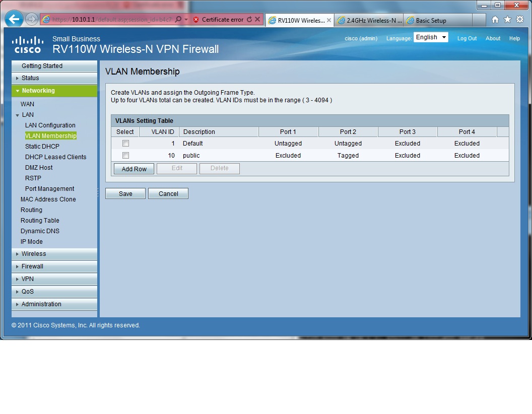Open Static DHCP page
Image resolution: width=532 pixels, height=414 pixels.
pyautogui.click(x=42, y=146)
